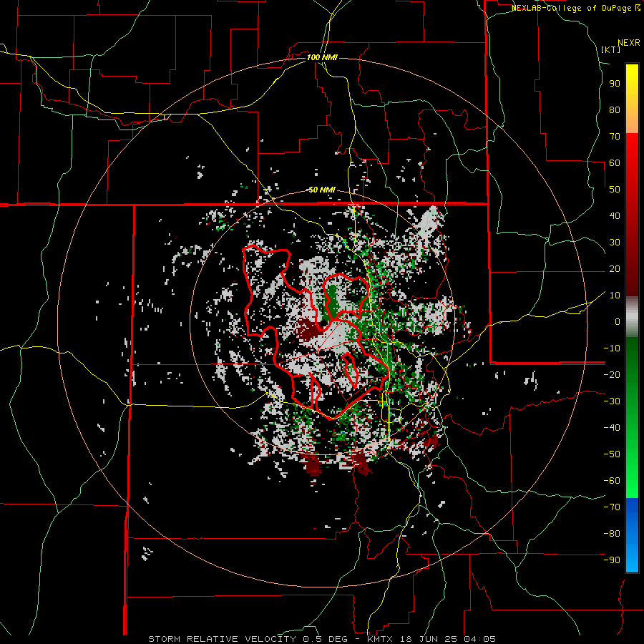This screenshot has width=644, height=644.
Task: Click the 10 value on velocity scale
Action: click(615, 296)
